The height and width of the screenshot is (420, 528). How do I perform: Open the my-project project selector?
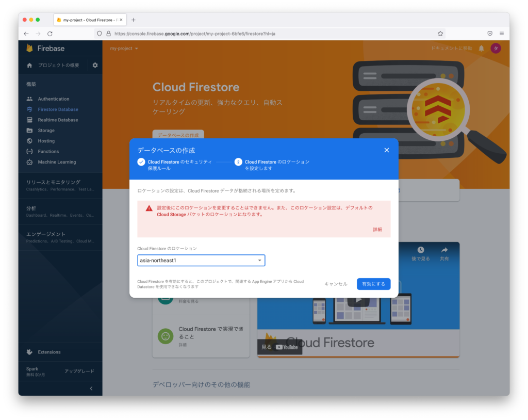[x=122, y=49]
